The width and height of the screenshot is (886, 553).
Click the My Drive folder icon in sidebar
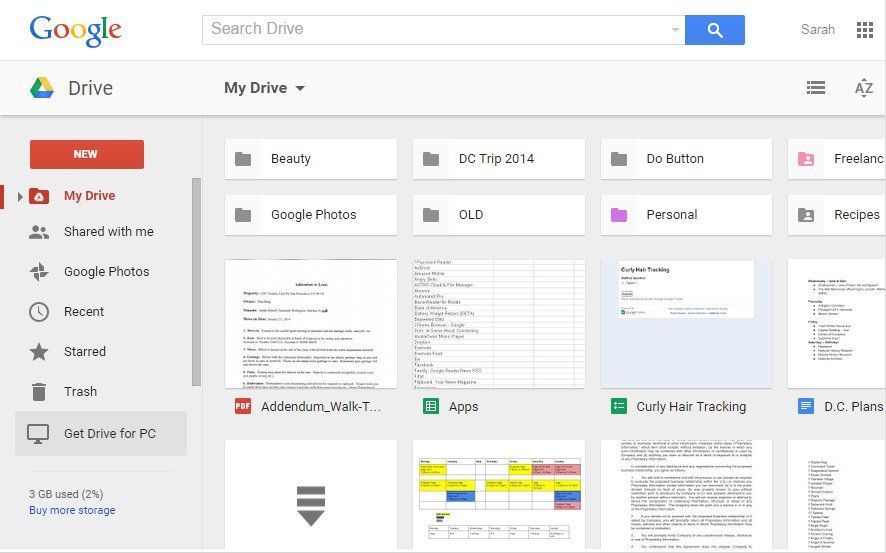coord(39,196)
